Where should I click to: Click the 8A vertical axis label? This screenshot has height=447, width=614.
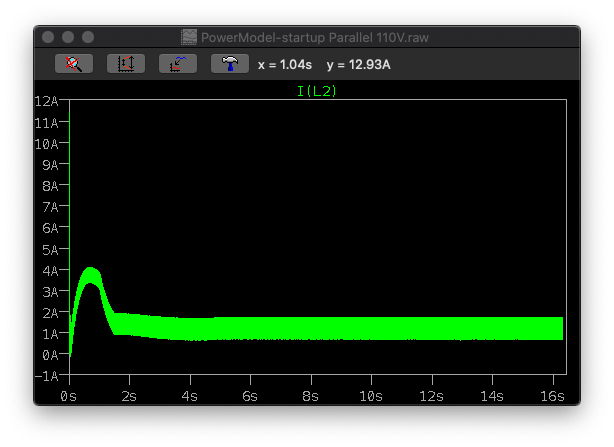tap(50, 186)
